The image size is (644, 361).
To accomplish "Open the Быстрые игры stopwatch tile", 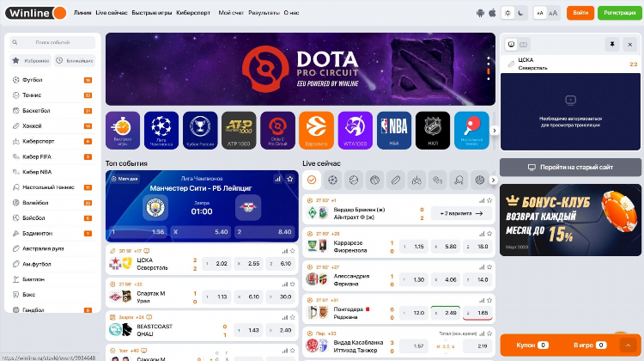I will 123,131.
